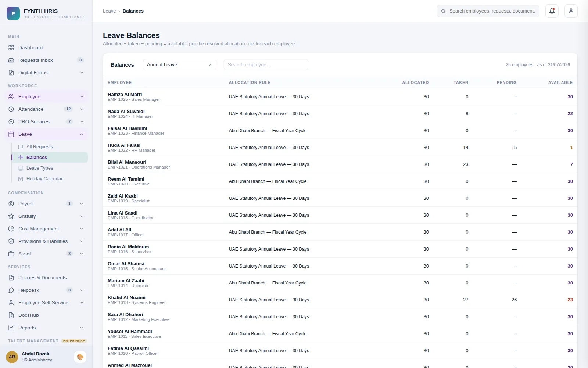Click the FYNTH HRIS logo icon

click(13, 13)
